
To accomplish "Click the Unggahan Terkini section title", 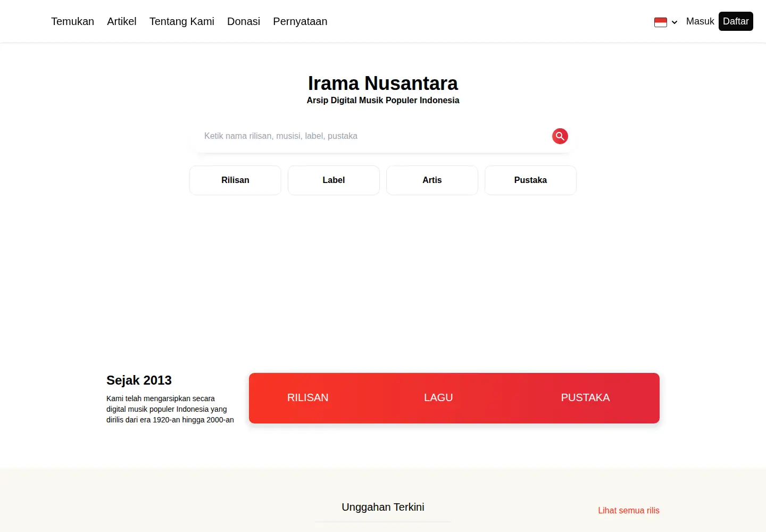I will tap(383, 507).
